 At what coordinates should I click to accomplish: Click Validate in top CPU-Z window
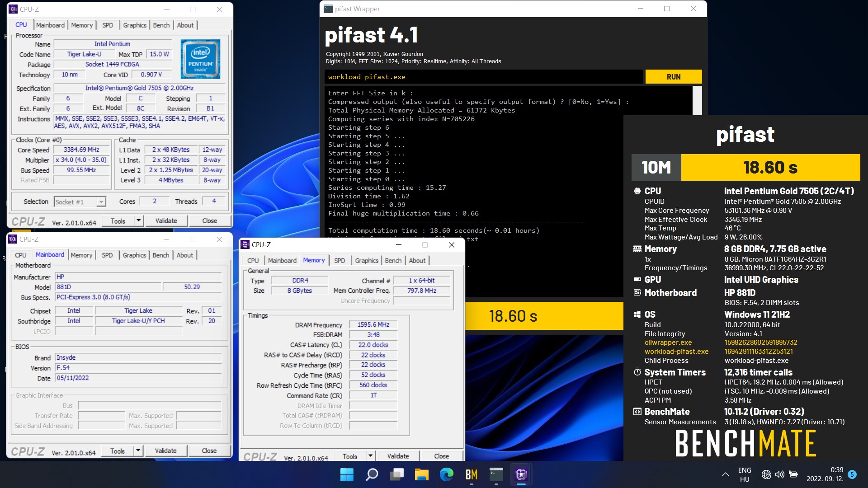coord(166,221)
